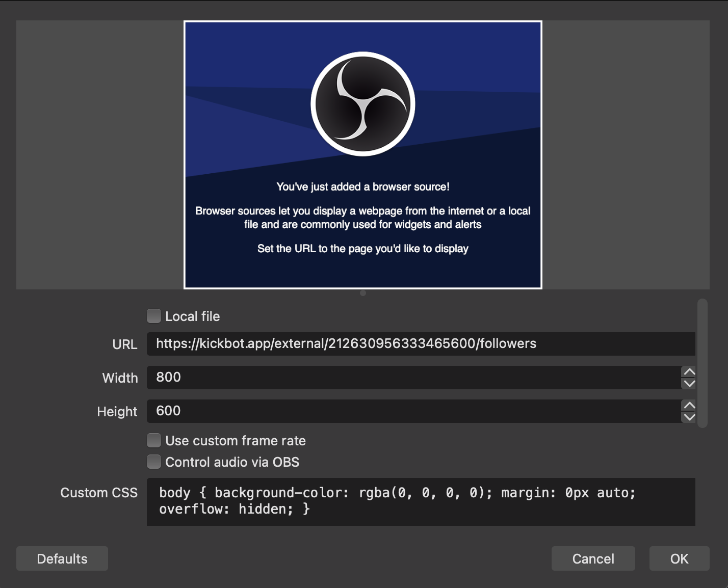Click the 'Set the URL to the page' text
This screenshot has width=728, height=588.
pyautogui.click(x=363, y=249)
